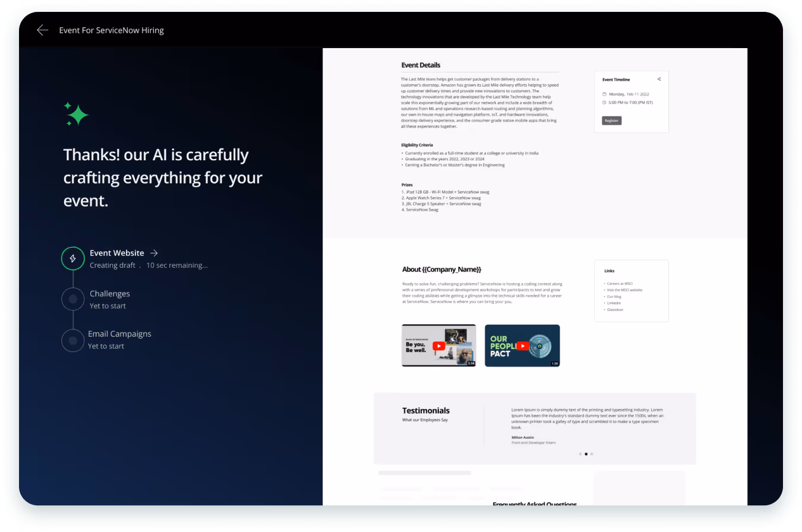The width and height of the screenshot is (802, 532).
Task: Open Event Website via its arrow
Action: point(154,253)
